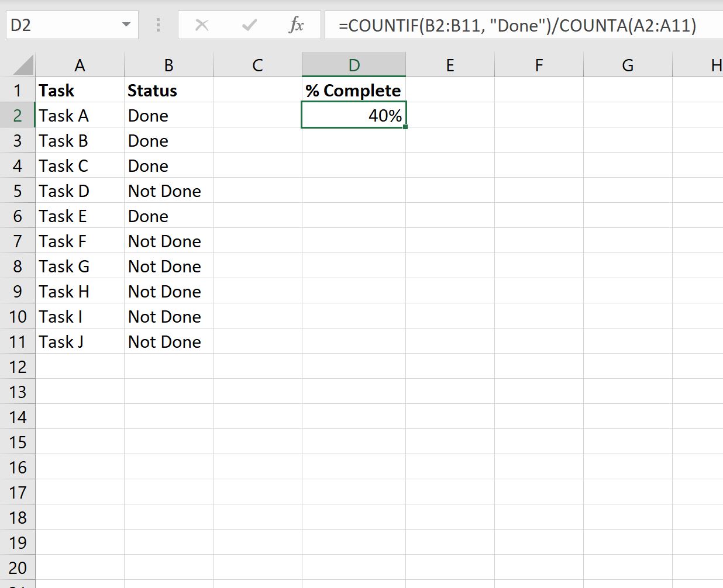Viewport: 723px width, 588px height.
Task: Click the Name Box showing D2
Action: 58,25
